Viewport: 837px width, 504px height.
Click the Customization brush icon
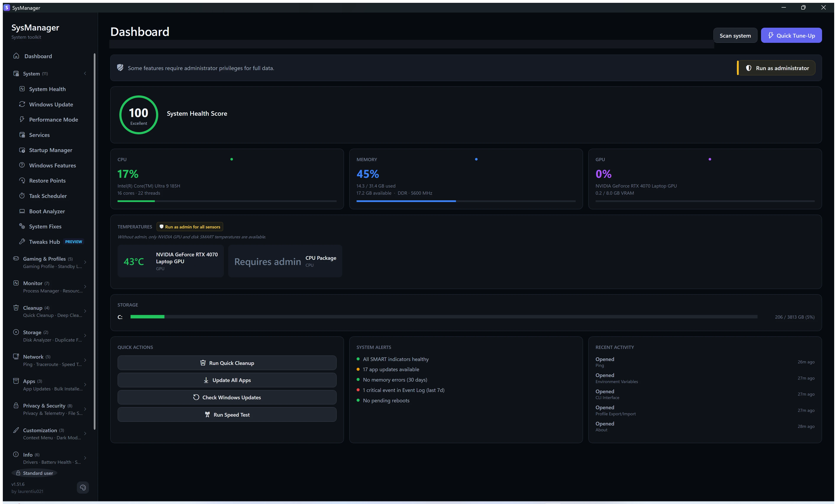pos(16,430)
